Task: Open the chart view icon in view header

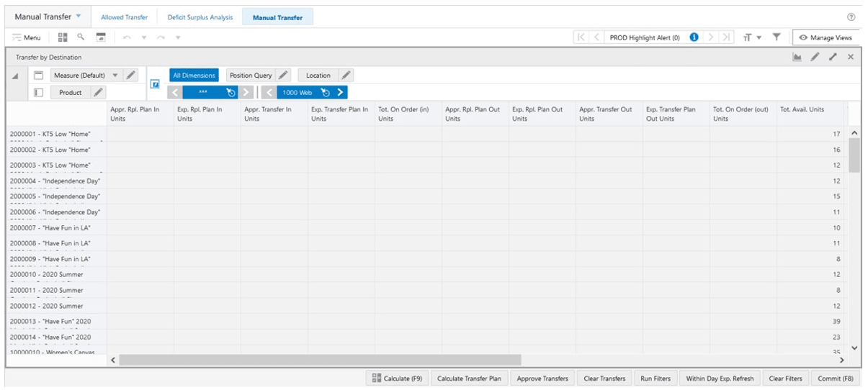Action: click(797, 57)
